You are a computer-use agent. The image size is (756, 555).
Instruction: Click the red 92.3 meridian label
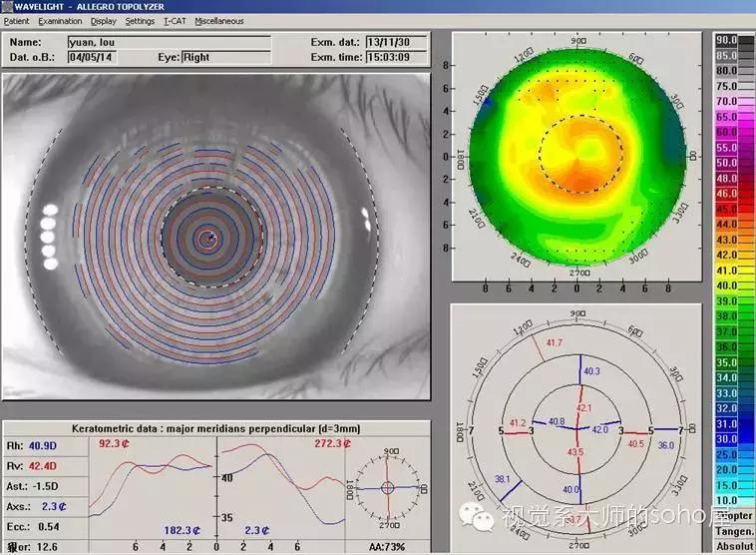coord(114,443)
